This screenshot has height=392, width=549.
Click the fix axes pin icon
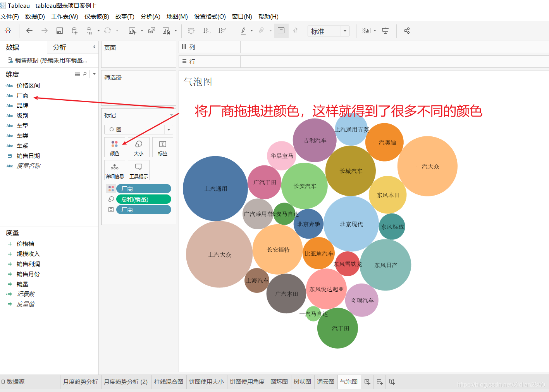click(295, 31)
